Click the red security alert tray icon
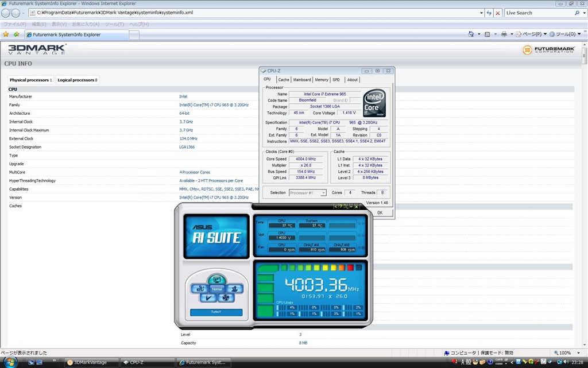 coord(455,362)
